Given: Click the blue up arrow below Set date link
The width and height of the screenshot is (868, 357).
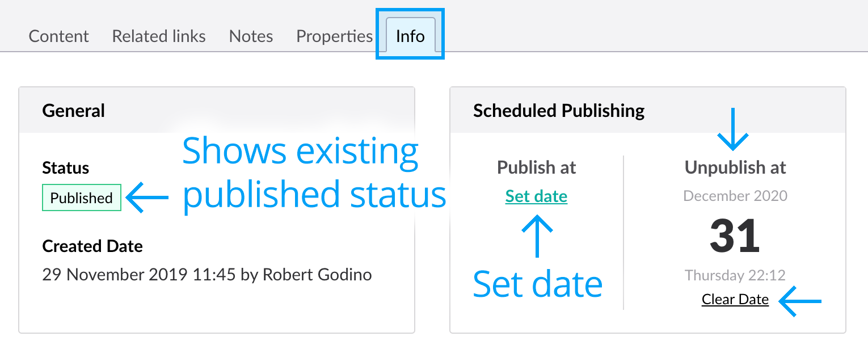Looking at the screenshot, I should coord(537,237).
